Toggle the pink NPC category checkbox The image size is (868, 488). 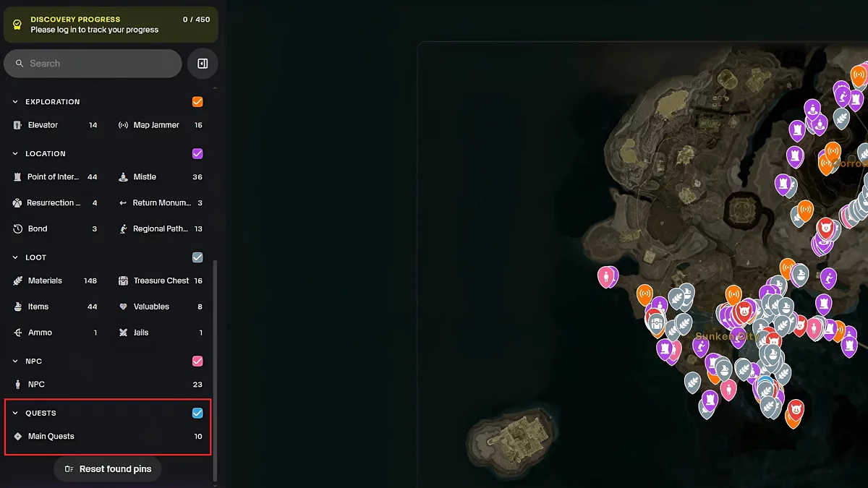(197, 361)
